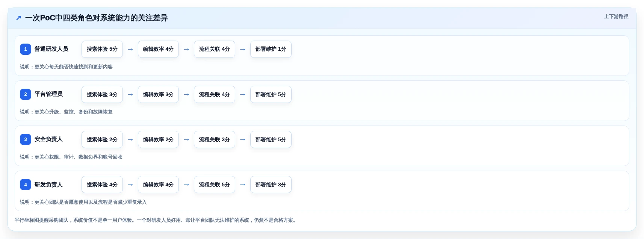644x239 pixels.
Task: Select the 安全负责人 role name
Action: 48,139
